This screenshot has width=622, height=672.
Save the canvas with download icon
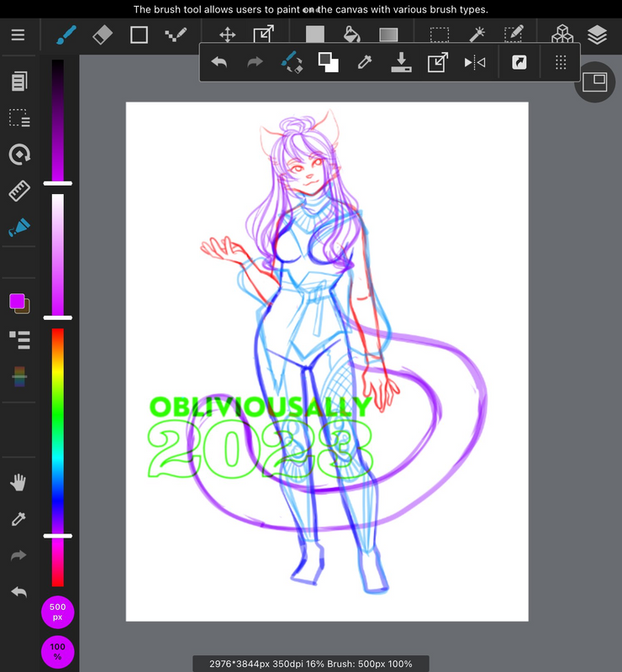click(401, 62)
